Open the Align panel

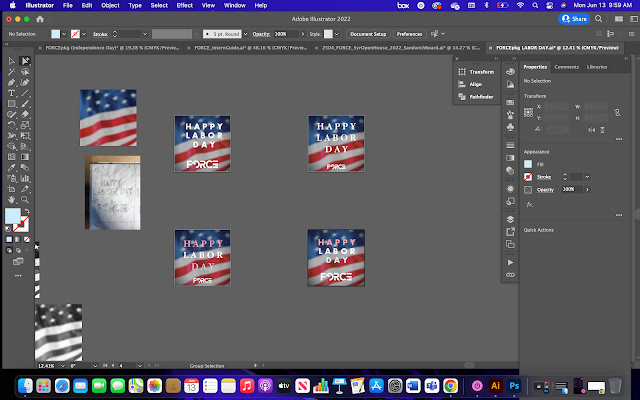470,84
